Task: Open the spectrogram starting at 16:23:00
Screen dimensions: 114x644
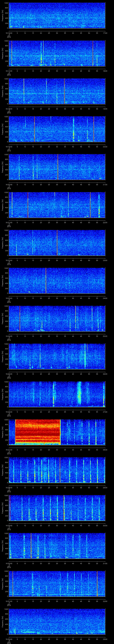Action: [57, 280]
